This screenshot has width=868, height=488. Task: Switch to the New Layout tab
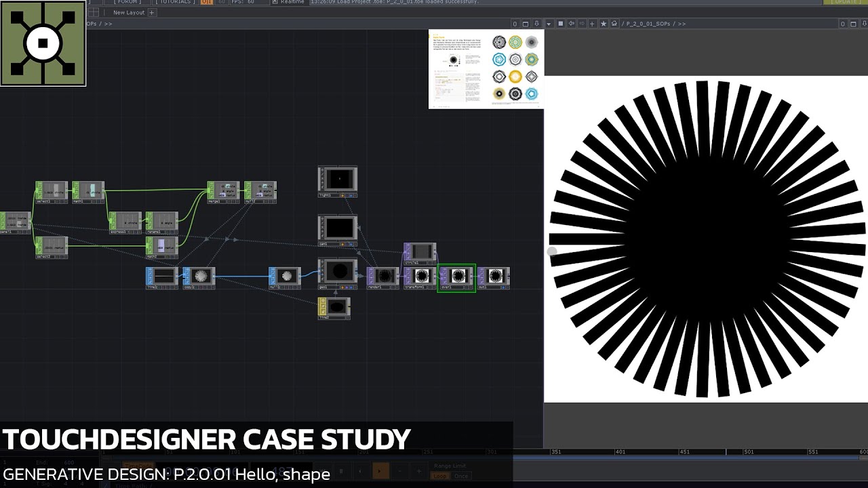click(129, 12)
